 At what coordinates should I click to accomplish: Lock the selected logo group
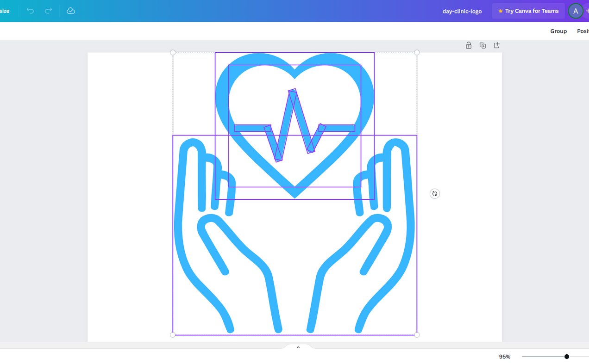[469, 45]
